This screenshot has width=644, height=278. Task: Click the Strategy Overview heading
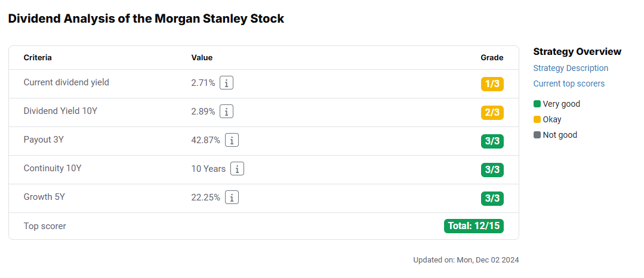coord(577,52)
